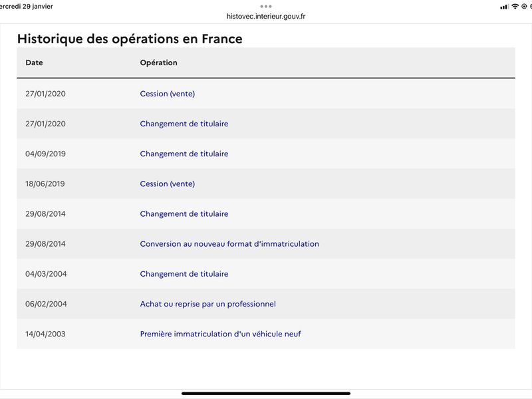532x399 pixels.
Task: Tap the Wi-Fi status icon
Action: coord(515,7)
